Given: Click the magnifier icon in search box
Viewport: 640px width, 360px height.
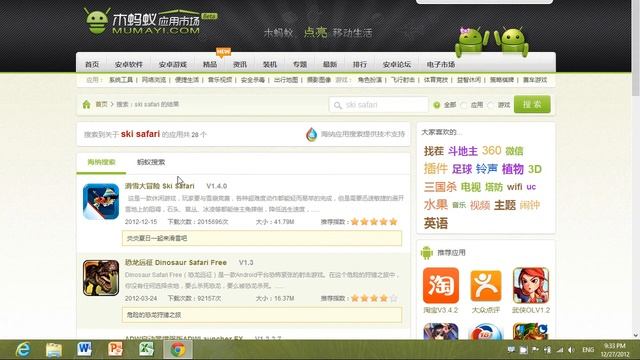Looking at the screenshot, I should tap(338, 105).
